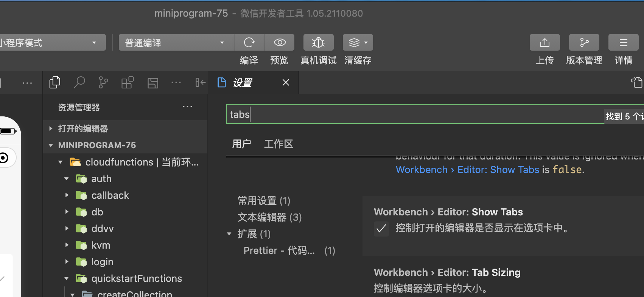Click the upload icon button
The image size is (644, 297).
544,42
